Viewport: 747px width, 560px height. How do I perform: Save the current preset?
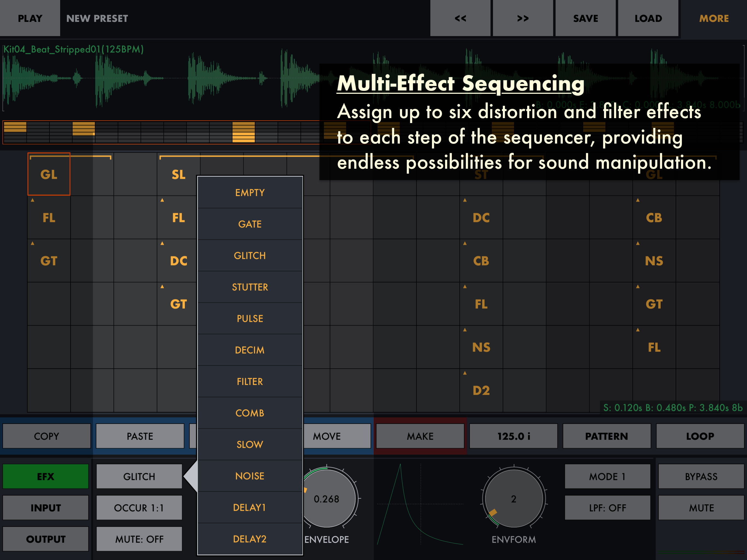tap(585, 18)
